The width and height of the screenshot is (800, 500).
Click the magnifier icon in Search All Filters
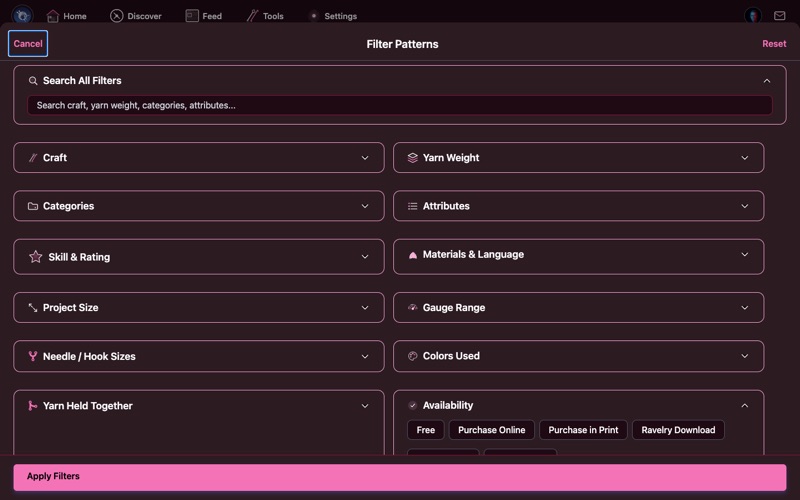pyautogui.click(x=33, y=81)
